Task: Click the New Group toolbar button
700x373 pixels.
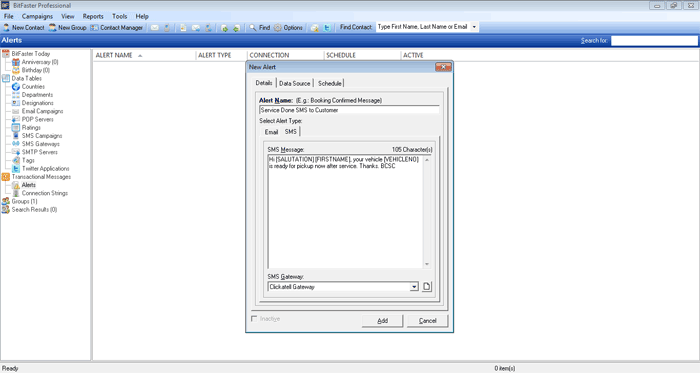Action: click(67, 28)
